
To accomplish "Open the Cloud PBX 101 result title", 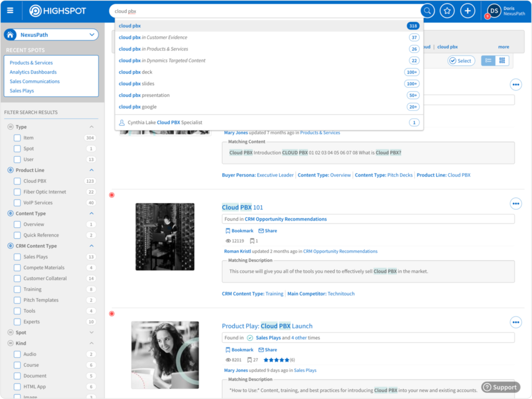I will (x=242, y=207).
